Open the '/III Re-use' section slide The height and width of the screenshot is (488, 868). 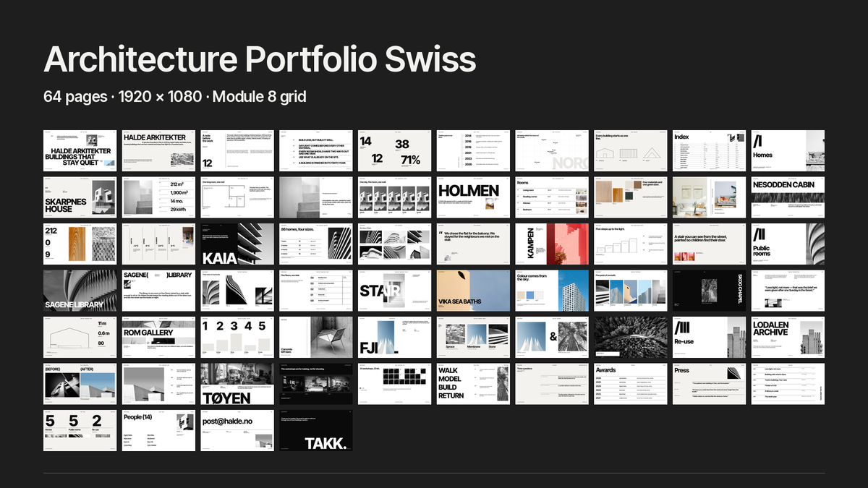(x=709, y=337)
